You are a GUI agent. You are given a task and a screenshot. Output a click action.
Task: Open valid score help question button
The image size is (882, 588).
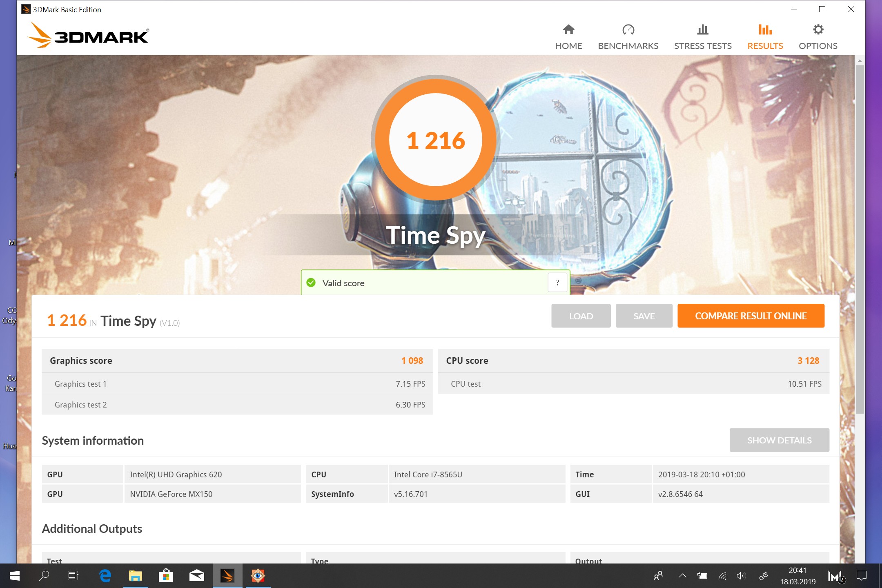coord(557,283)
